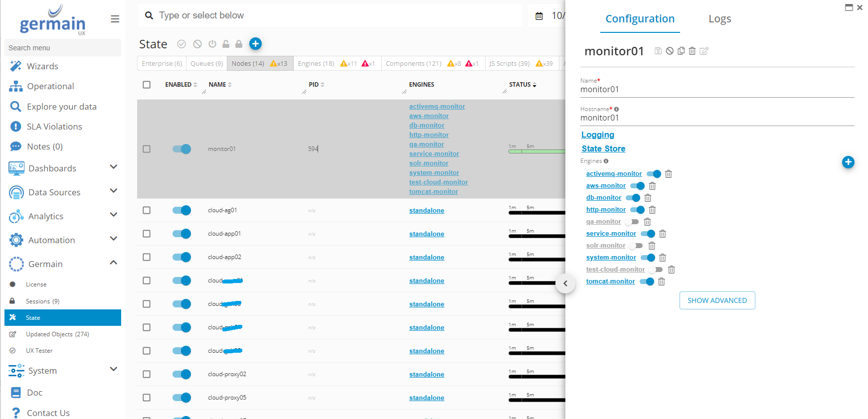Open the hamburger menu beside the logo

coord(115,19)
